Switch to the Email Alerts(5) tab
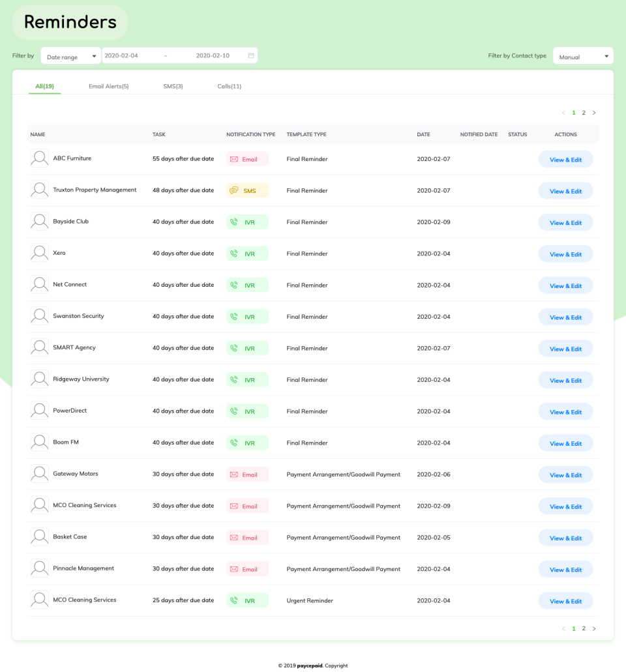This screenshot has height=672, width=626. click(x=108, y=86)
